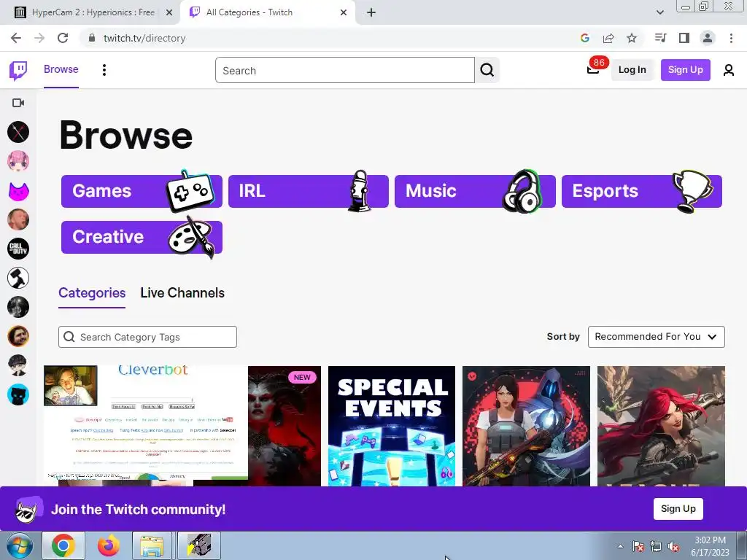Open the three-dot More menu beside Browse
The height and width of the screenshot is (560, 747).
pyautogui.click(x=104, y=70)
